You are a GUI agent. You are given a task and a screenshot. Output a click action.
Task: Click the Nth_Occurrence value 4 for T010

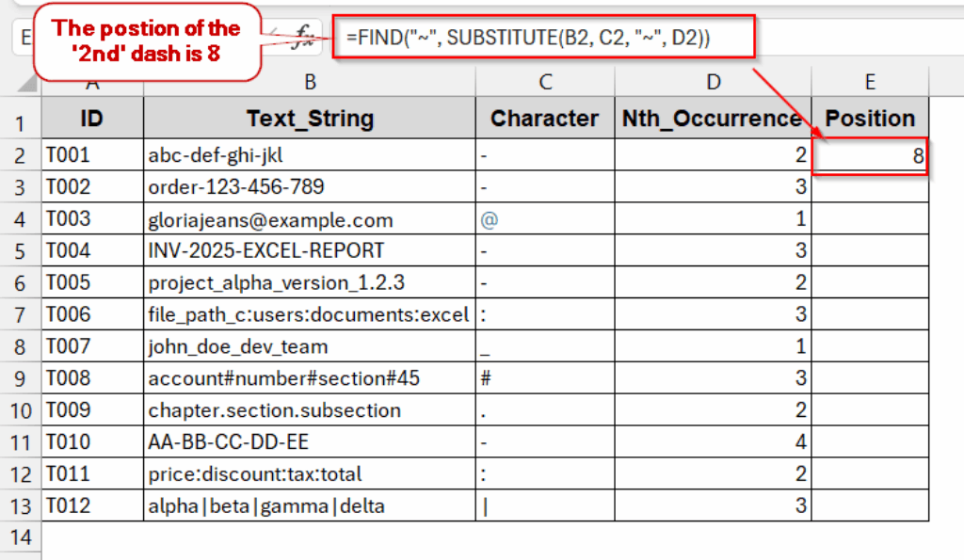(713, 441)
